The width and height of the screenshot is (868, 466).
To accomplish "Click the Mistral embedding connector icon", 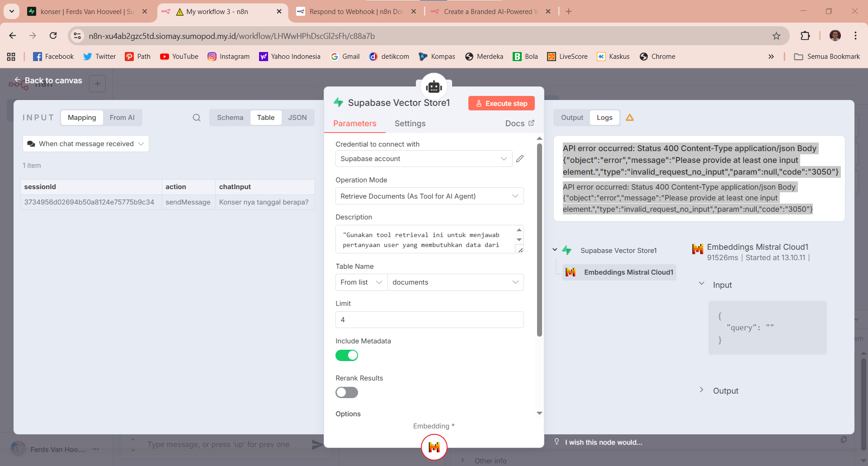I will 434,447.
